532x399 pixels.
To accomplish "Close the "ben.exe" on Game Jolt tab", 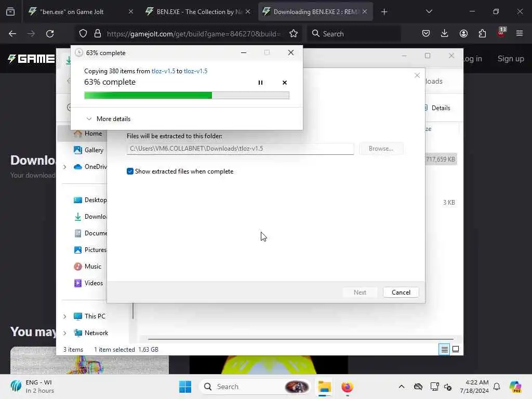I will click(x=130, y=12).
